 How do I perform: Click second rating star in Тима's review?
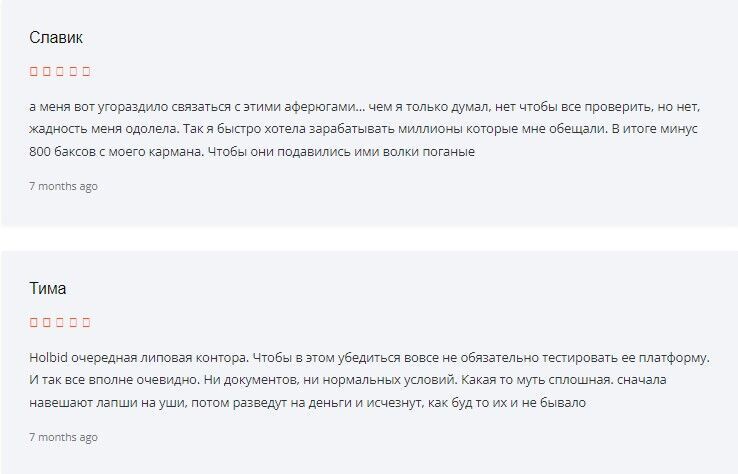point(47,322)
